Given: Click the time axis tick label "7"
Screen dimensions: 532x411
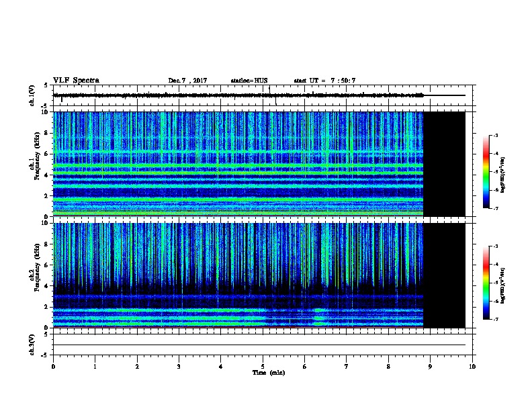Looking at the screenshot, I should click(347, 366).
